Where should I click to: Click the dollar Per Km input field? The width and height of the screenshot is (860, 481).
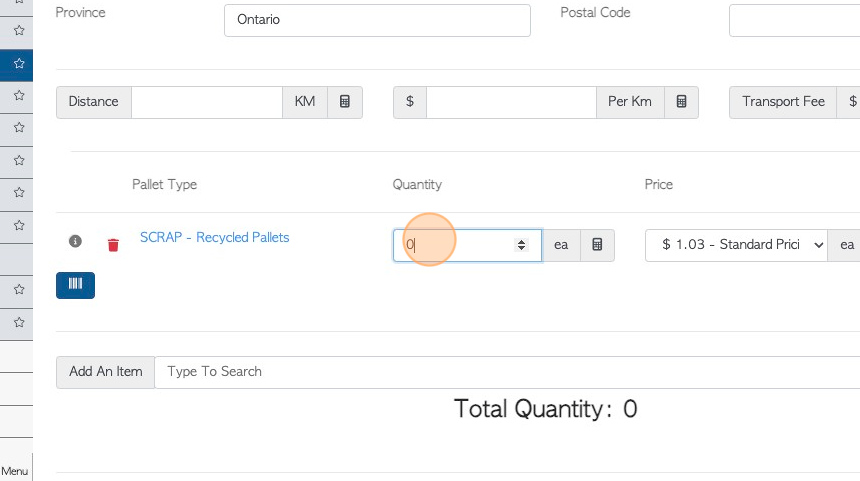pos(511,102)
